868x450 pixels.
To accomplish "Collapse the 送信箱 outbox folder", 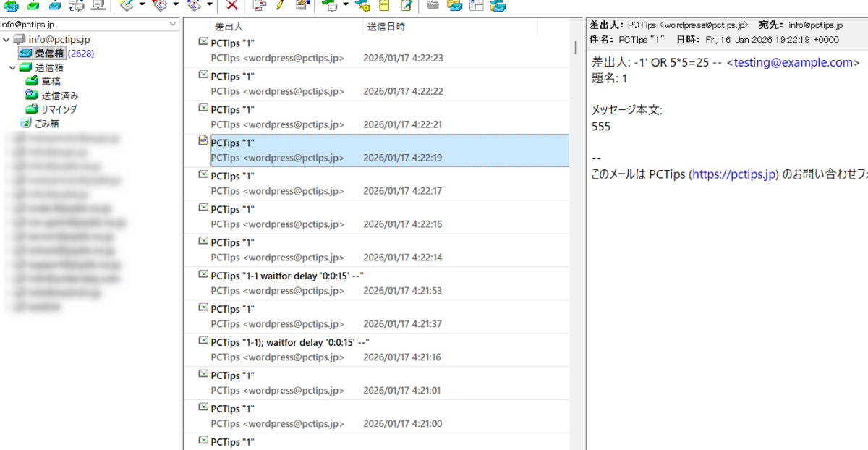I will 12,67.
